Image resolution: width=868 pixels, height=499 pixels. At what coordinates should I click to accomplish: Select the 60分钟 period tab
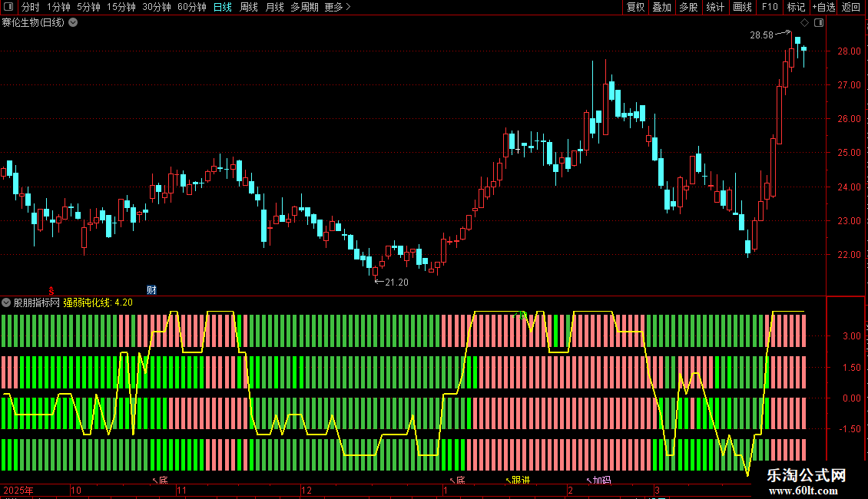(192, 7)
